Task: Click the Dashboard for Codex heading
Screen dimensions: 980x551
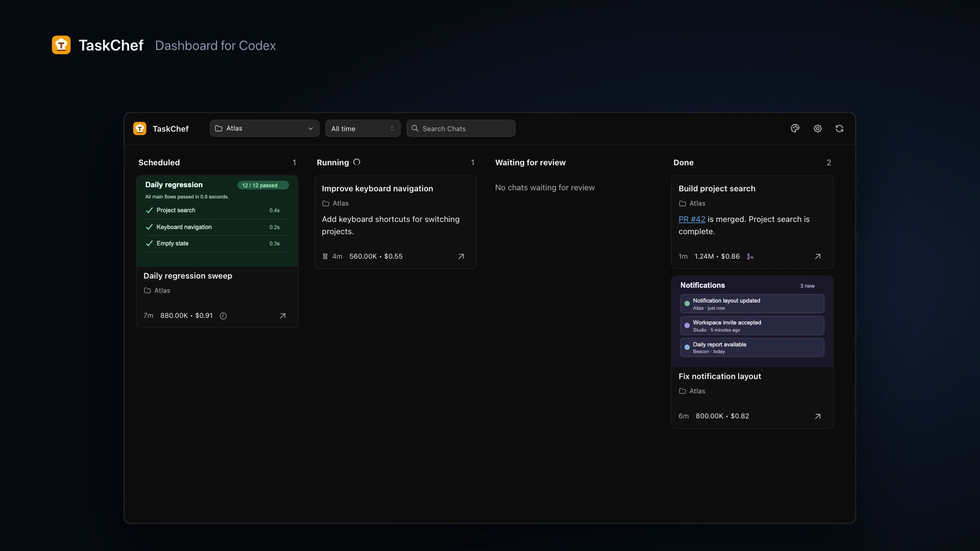Action: pos(215,45)
